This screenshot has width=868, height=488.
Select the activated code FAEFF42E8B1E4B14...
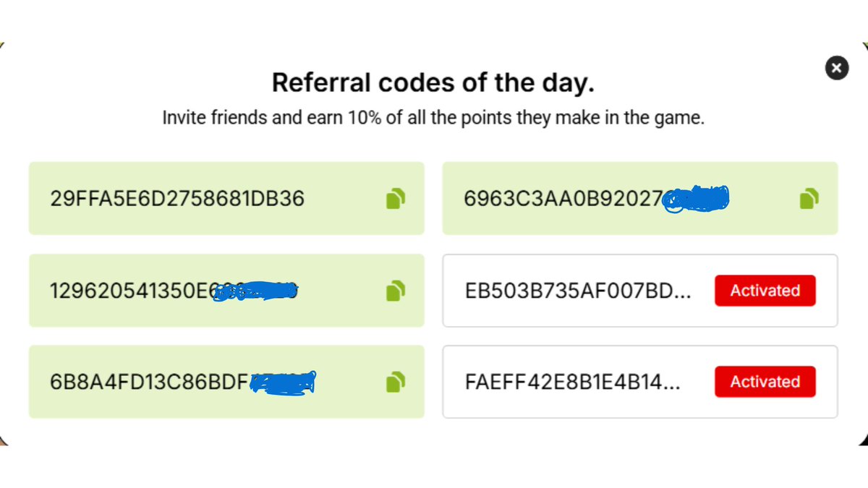tap(572, 382)
